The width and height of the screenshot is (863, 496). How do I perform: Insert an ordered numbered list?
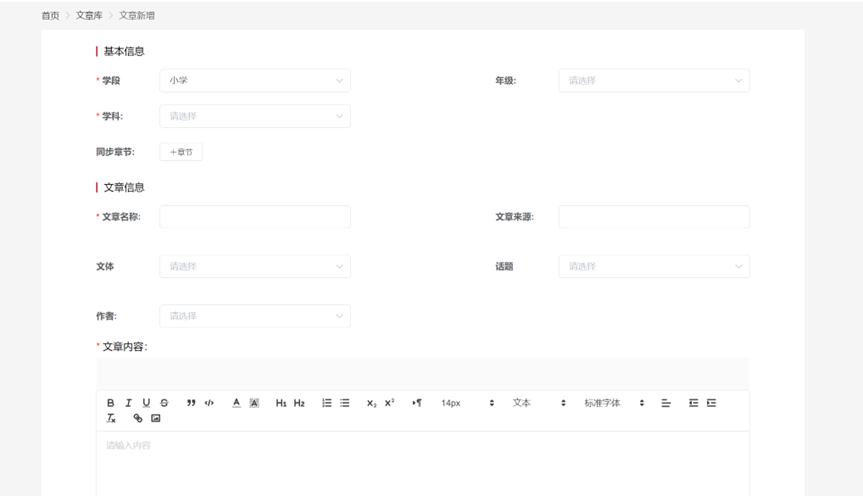tap(326, 402)
